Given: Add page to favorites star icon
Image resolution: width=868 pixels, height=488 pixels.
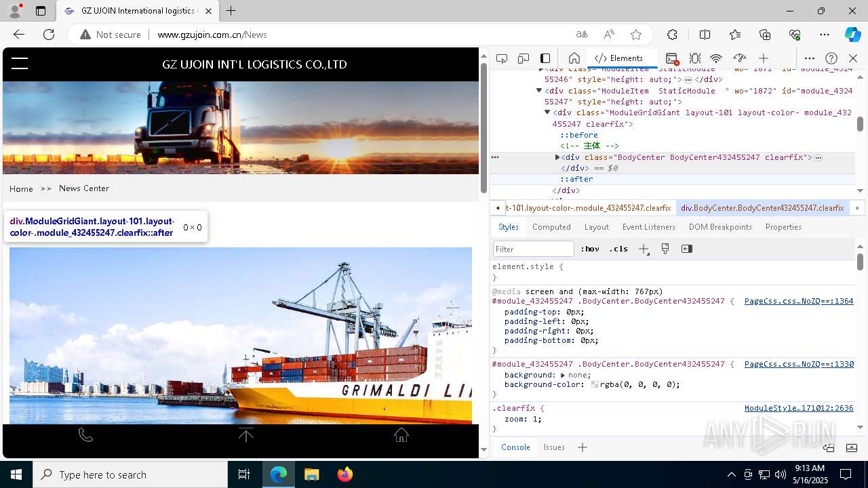Looking at the screenshot, I should tap(635, 35).
